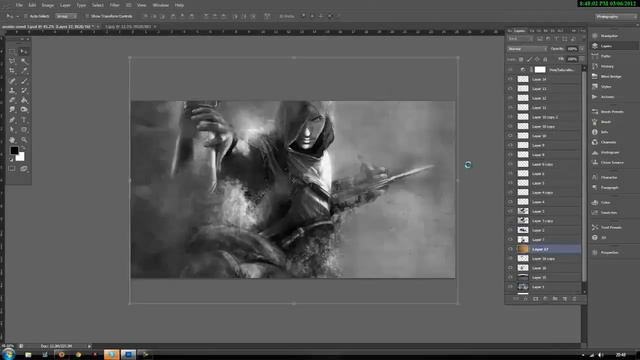640x360 pixels.
Task: Click the Layer 17 orange thumbnail
Action: click(523, 249)
